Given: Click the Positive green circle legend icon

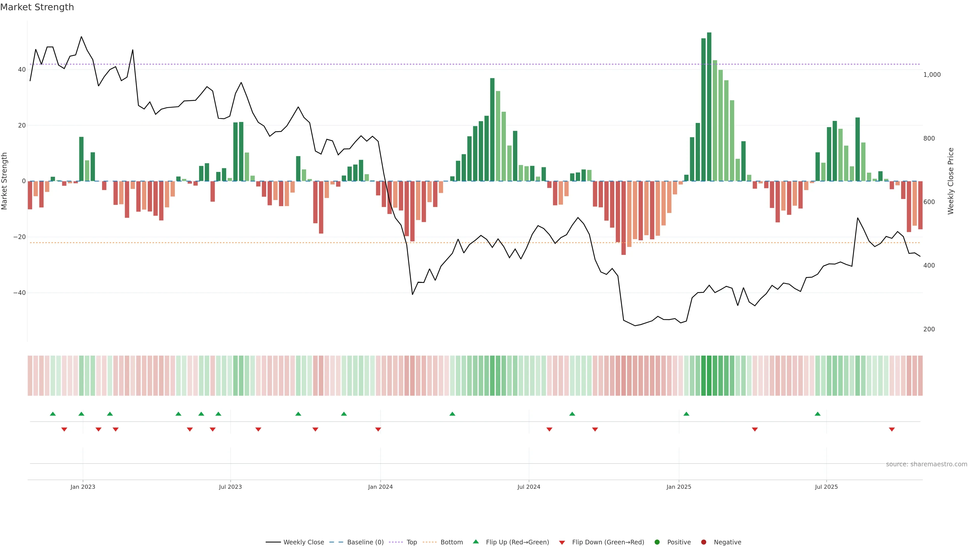Looking at the screenshot, I should pos(657,542).
